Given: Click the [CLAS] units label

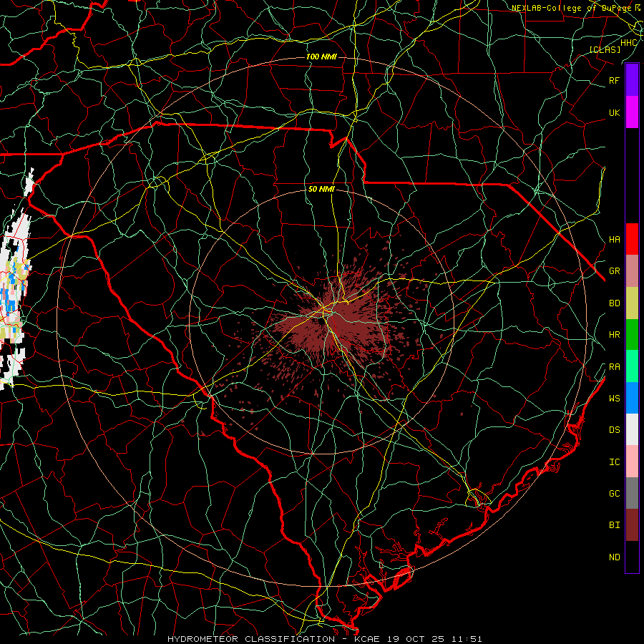Looking at the screenshot, I should [605, 49].
